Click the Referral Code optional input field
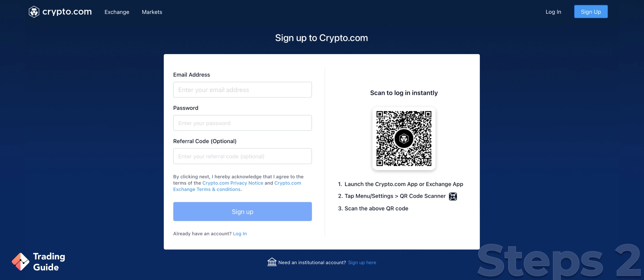This screenshot has width=644, height=280. click(x=242, y=156)
